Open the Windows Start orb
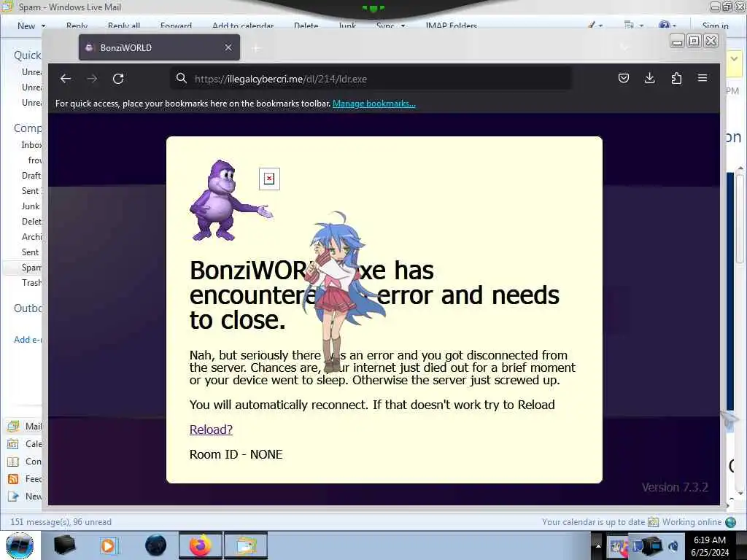The image size is (747, 560). point(20,545)
